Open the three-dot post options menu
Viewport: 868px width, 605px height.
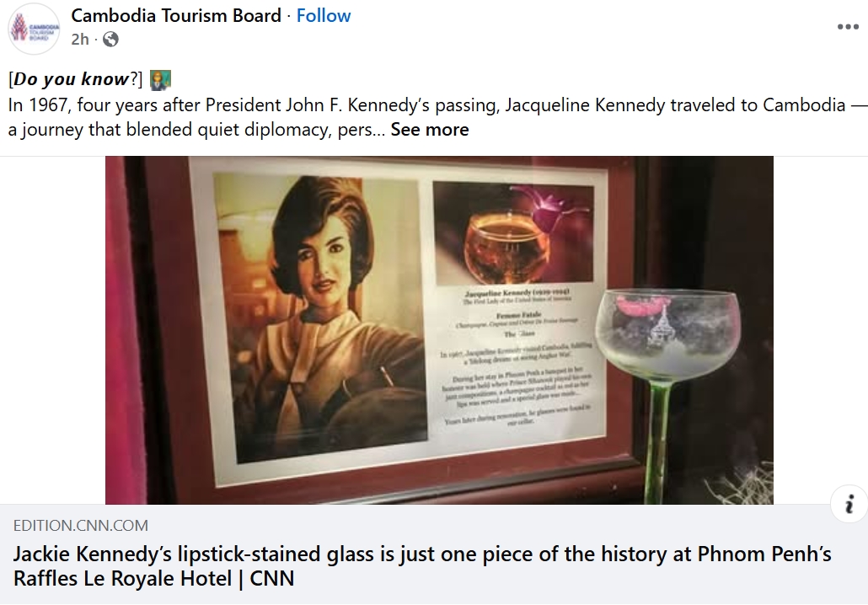[847, 27]
